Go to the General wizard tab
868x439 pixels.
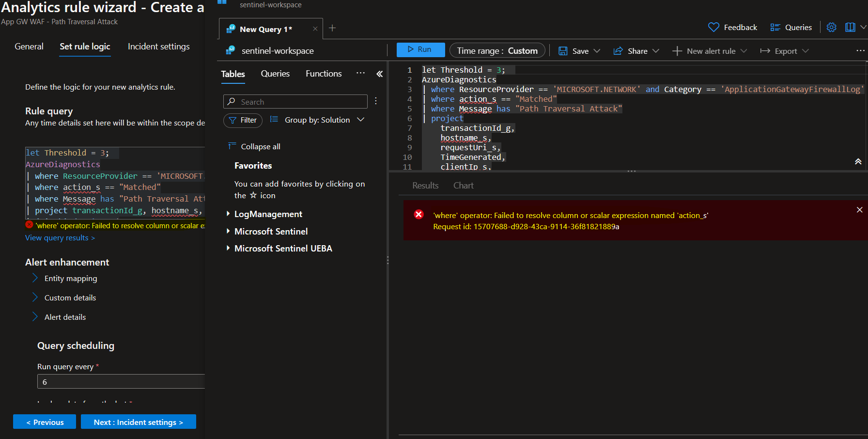(29, 47)
